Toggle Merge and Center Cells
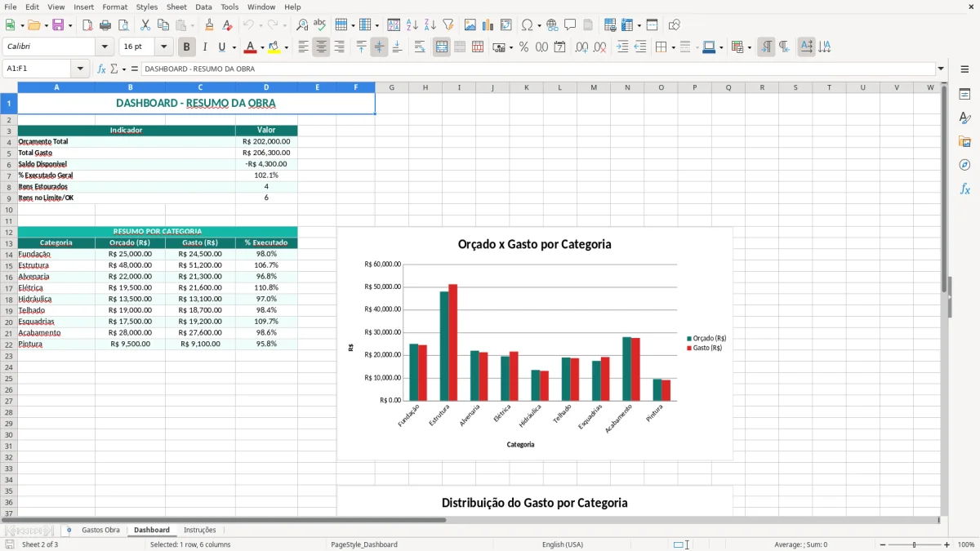980x551 pixels. click(x=442, y=47)
